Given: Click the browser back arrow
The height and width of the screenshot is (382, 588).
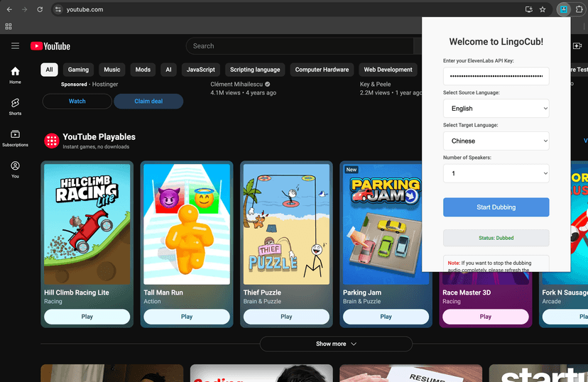Looking at the screenshot, I should coord(9,9).
